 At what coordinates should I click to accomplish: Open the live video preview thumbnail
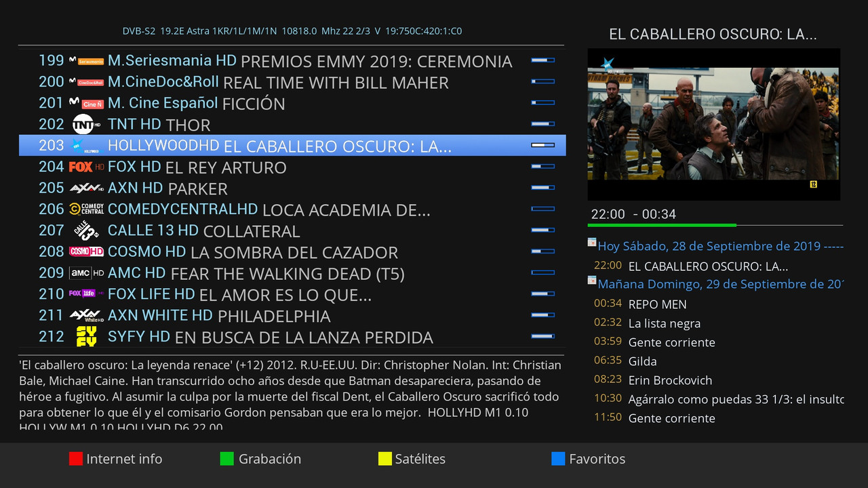[713, 124]
